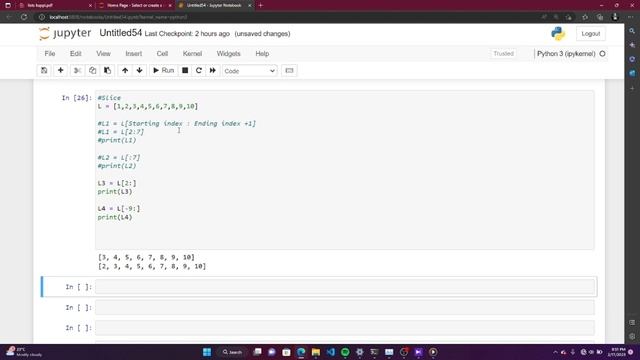
Task: Open File Explorer from the taskbar
Action: [x=316, y=352]
